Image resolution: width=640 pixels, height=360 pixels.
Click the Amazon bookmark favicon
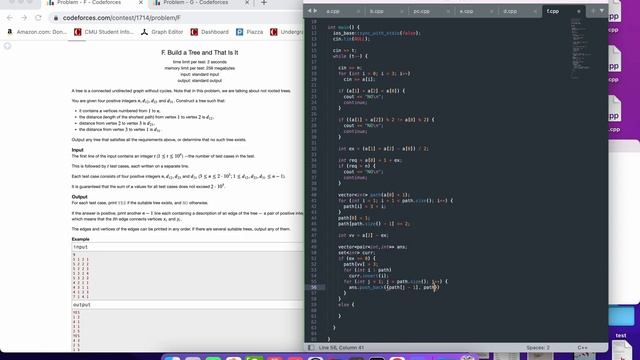click(10, 32)
